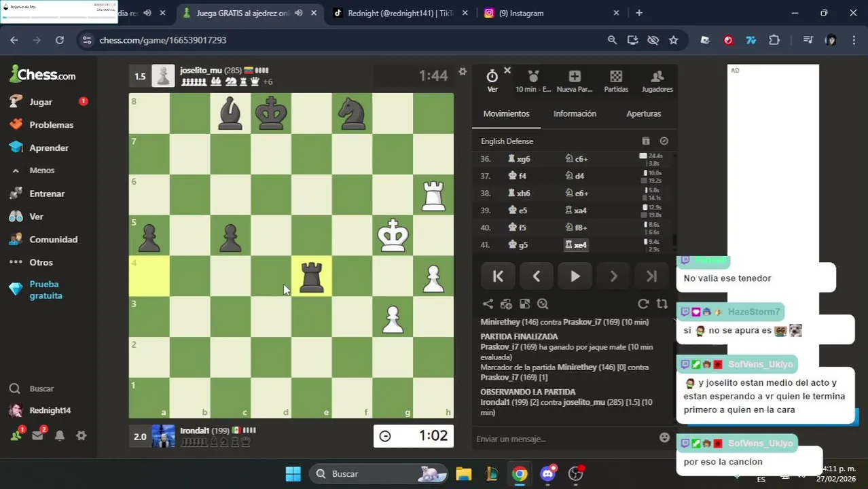Click the board editor icon
The width and height of the screenshot is (868, 489).
click(524, 304)
